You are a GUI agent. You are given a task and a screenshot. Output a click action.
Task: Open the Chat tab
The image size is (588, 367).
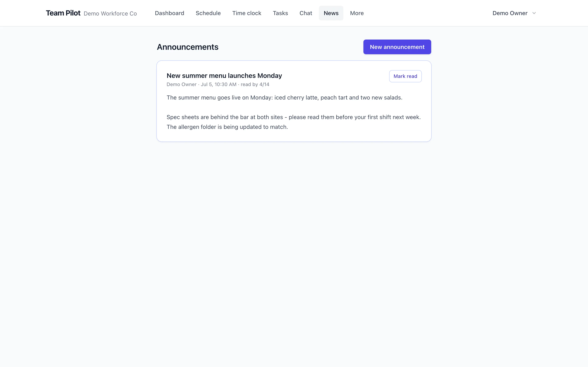pos(306,13)
